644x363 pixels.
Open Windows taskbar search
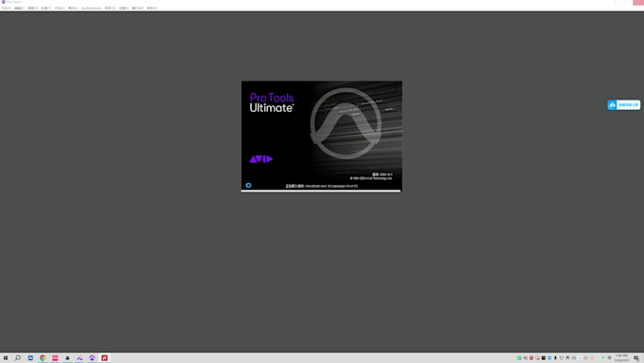coord(18,358)
